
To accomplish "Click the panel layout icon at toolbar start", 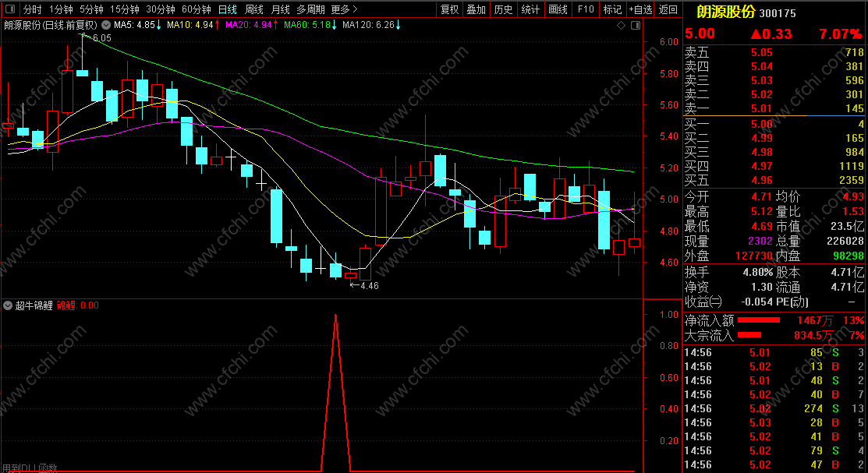I will [x=10, y=9].
